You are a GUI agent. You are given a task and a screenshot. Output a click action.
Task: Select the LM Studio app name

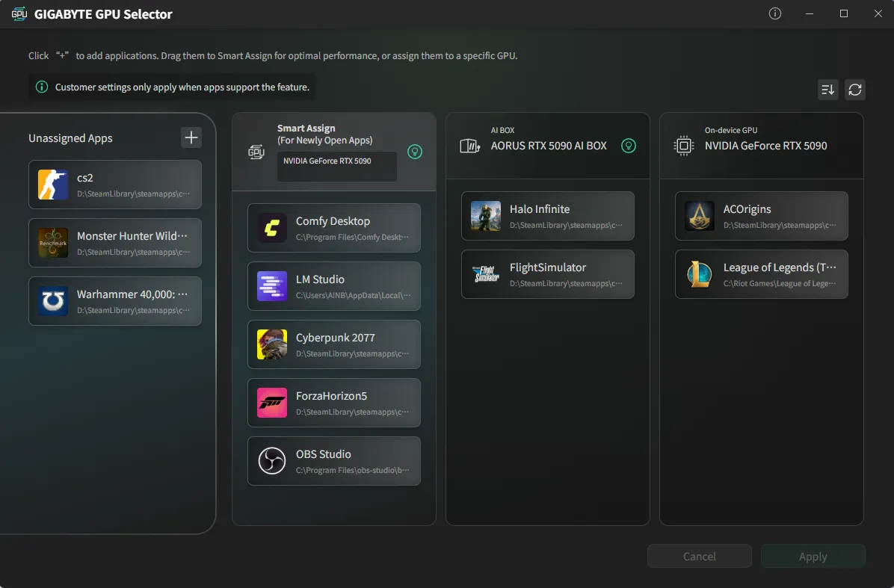320,279
